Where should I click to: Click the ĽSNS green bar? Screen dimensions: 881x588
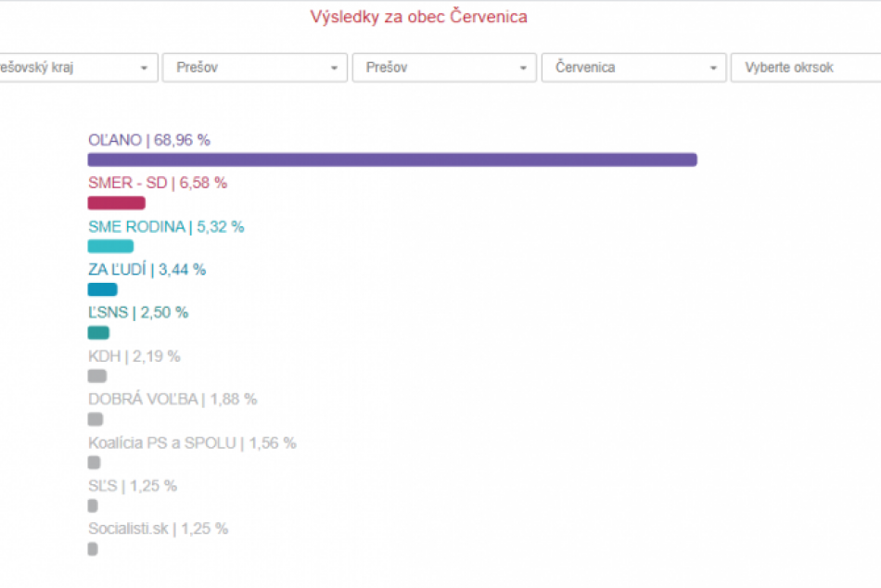[x=98, y=333]
